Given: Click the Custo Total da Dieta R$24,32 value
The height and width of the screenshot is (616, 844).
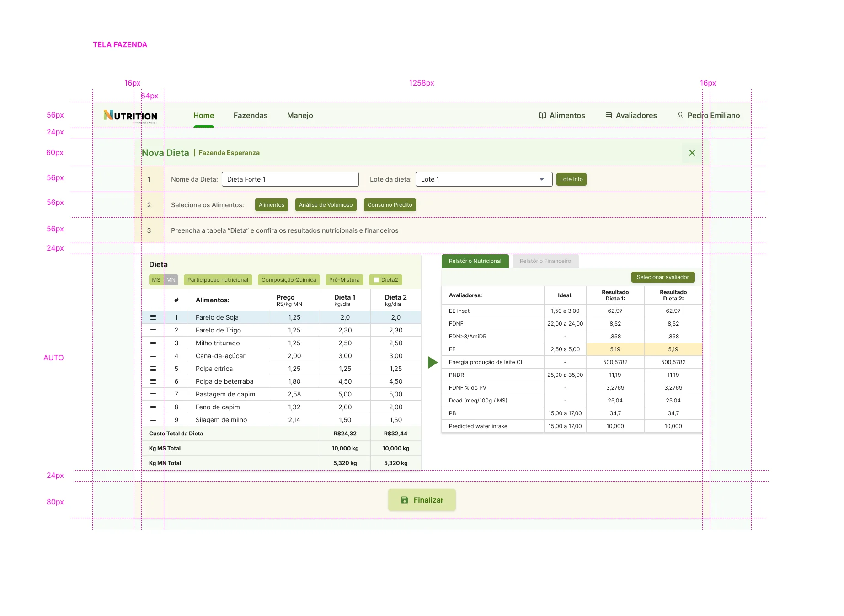Looking at the screenshot, I should pyautogui.click(x=345, y=434).
